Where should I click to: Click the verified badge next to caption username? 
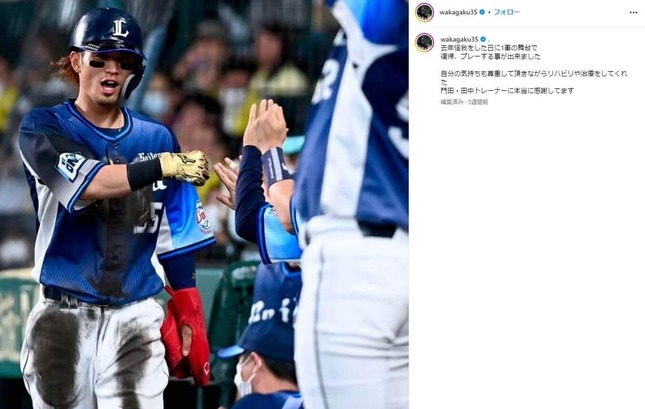[483, 40]
